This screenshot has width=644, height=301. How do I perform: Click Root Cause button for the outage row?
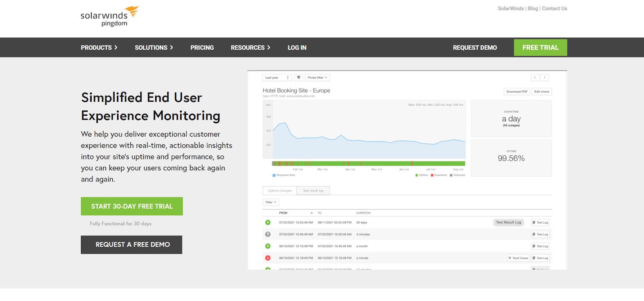click(x=518, y=258)
